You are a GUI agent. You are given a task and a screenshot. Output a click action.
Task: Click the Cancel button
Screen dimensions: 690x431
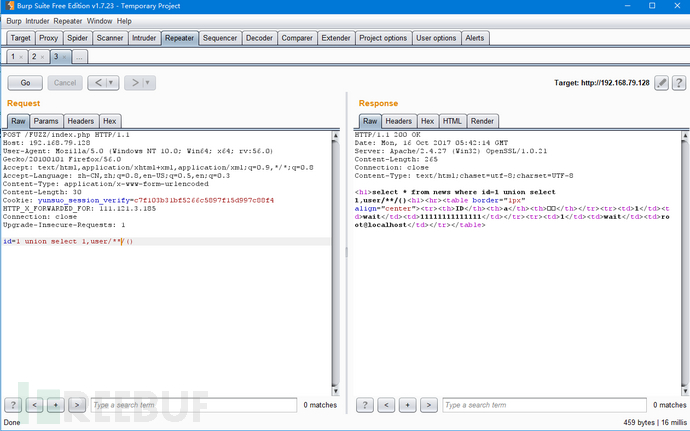[x=65, y=83]
